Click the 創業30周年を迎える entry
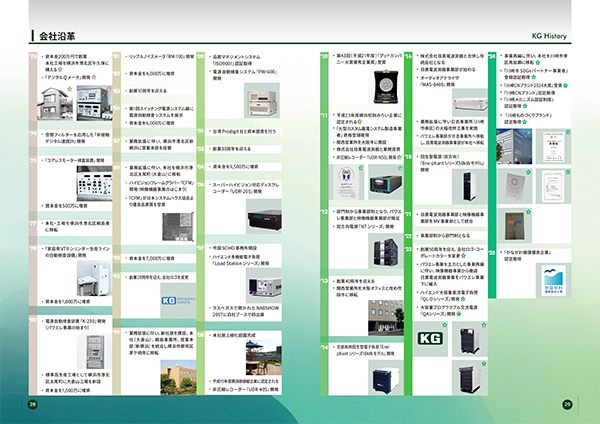The width and height of the screenshot is (600, 424). coord(232,148)
